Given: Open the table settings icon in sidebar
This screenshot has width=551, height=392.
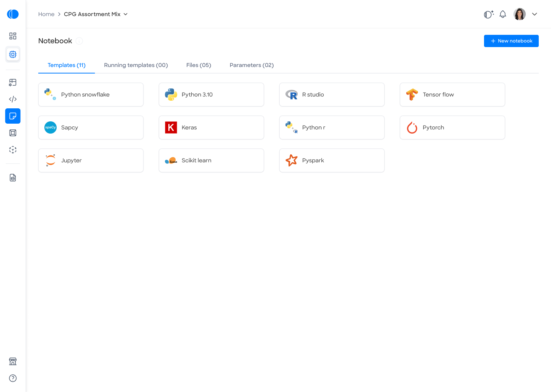Looking at the screenshot, I should click(x=13, y=82).
